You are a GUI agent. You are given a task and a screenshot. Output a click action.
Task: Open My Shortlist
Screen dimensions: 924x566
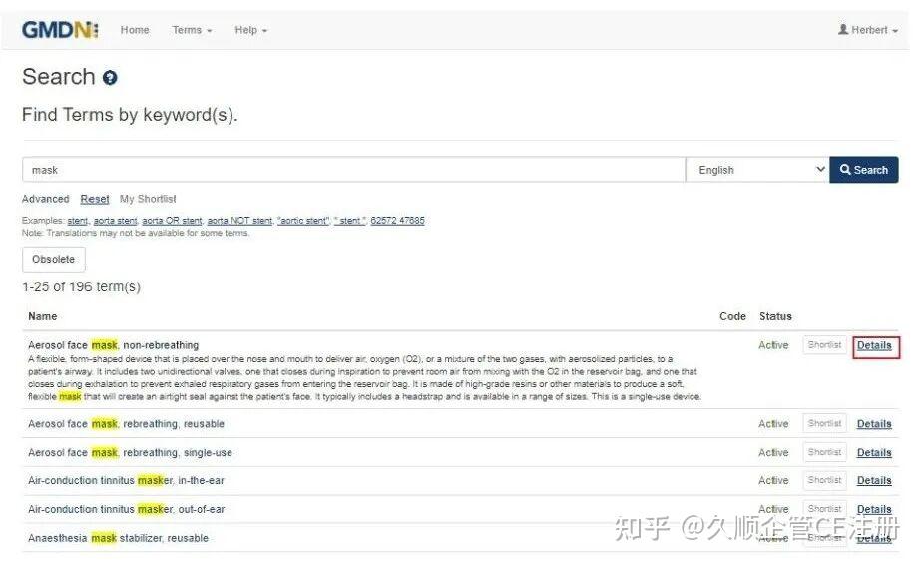point(148,199)
